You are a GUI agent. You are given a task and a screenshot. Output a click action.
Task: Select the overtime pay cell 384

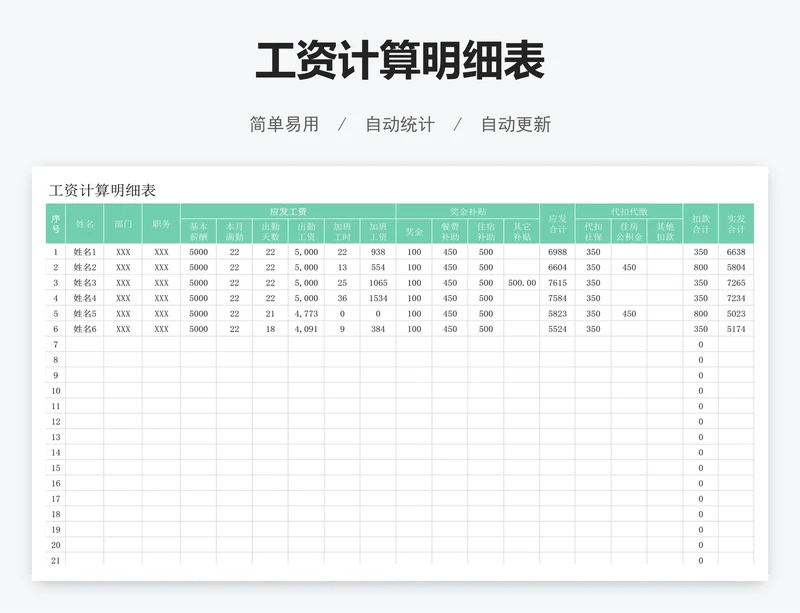[x=378, y=329]
